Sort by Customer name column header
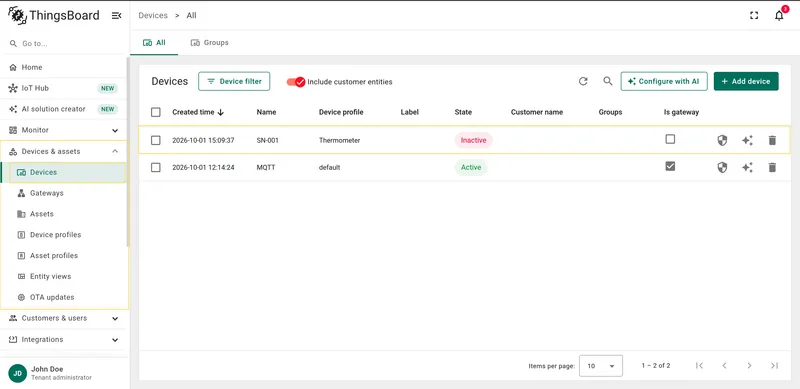The image size is (800, 389). [537, 112]
